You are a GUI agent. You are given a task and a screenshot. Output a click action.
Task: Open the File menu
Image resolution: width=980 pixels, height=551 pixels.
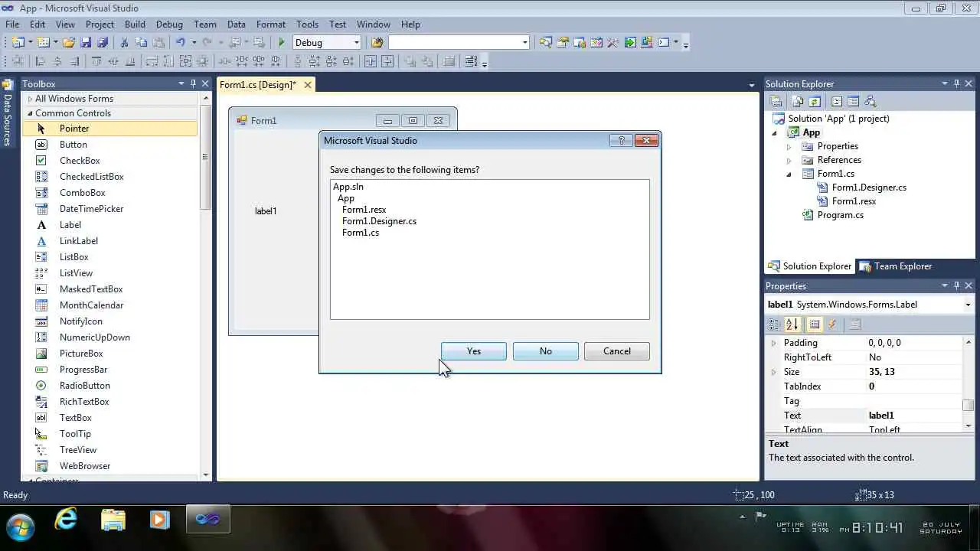pos(12,24)
